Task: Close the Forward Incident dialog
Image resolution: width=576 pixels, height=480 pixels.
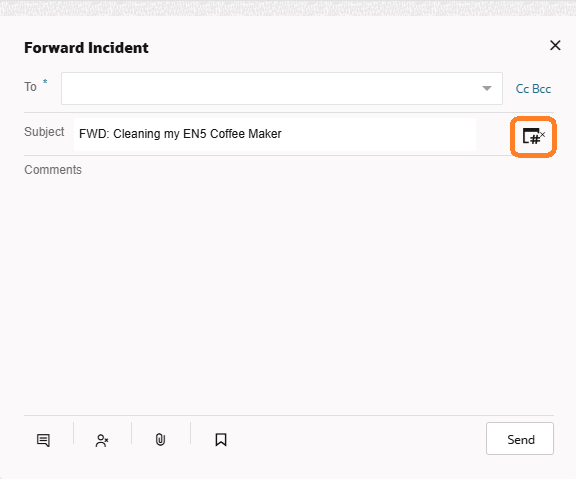Action: click(555, 46)
